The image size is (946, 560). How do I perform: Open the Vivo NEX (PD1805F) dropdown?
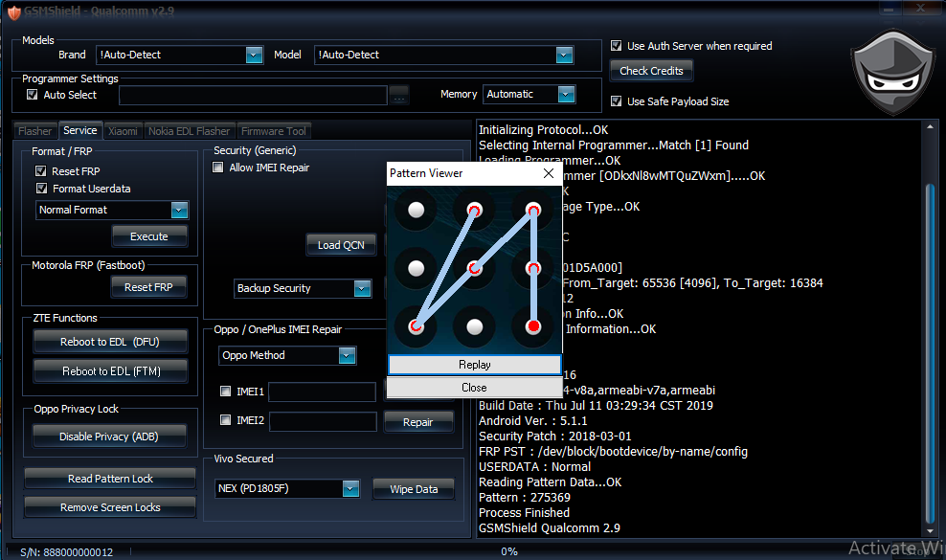click(350, 489)
